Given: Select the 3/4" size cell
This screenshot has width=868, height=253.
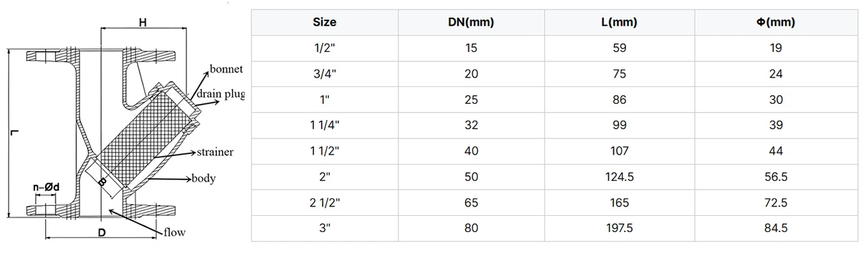Looking at the screenshot, I should [x=325, y=74].
